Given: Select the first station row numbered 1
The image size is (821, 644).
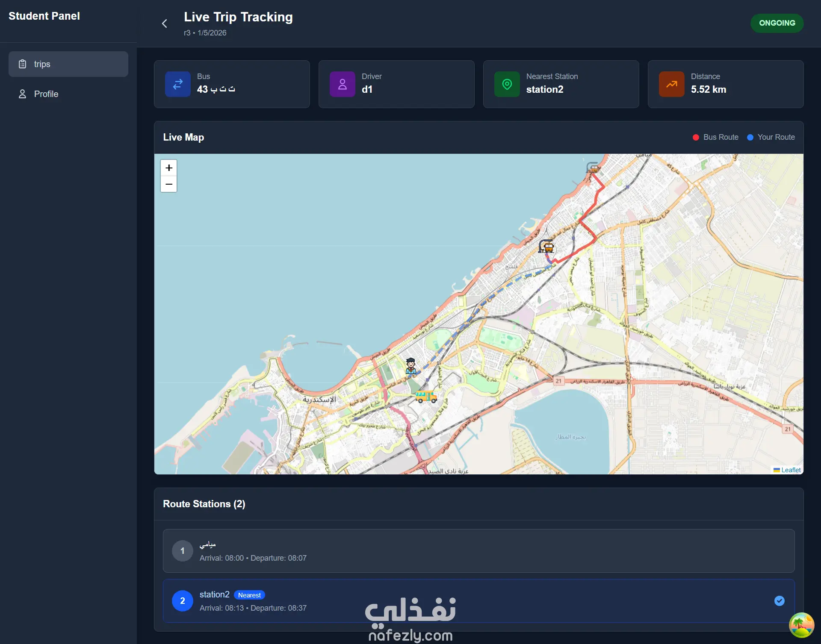Looking at the screenshot, I should tap(478, 551).
